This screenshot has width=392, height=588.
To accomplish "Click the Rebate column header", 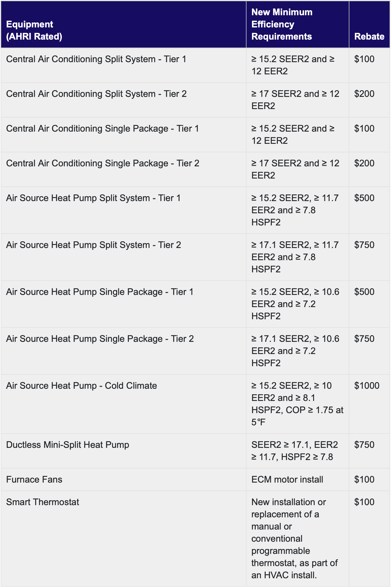I will tap(369, 37).
